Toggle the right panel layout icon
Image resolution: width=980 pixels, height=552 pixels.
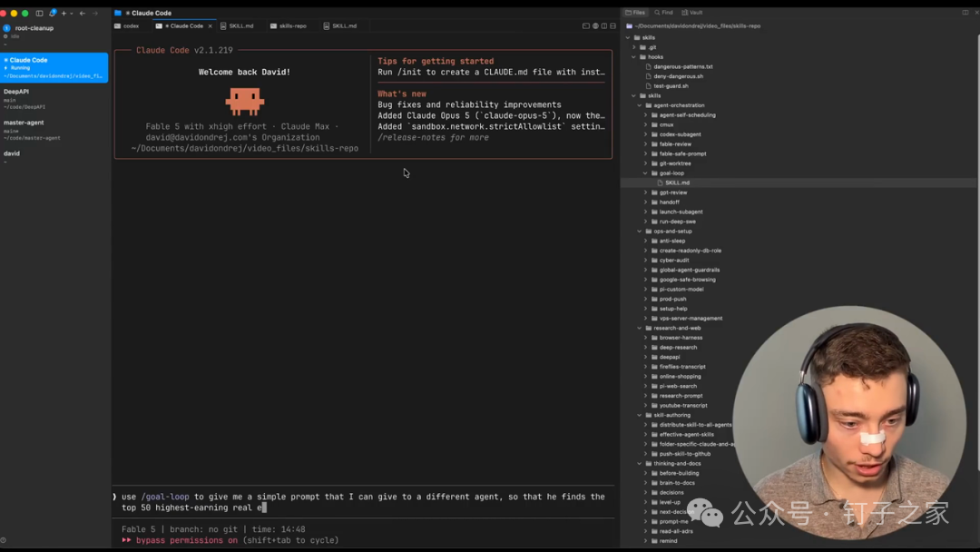(x=965, y=13)
